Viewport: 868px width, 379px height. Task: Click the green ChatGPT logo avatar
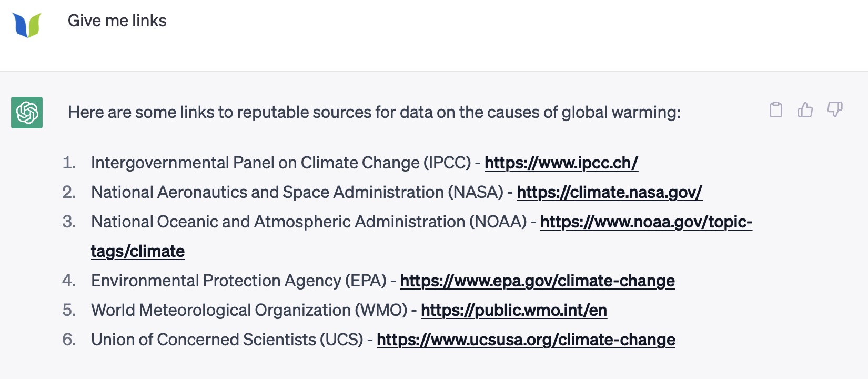[x=27, y=113]
